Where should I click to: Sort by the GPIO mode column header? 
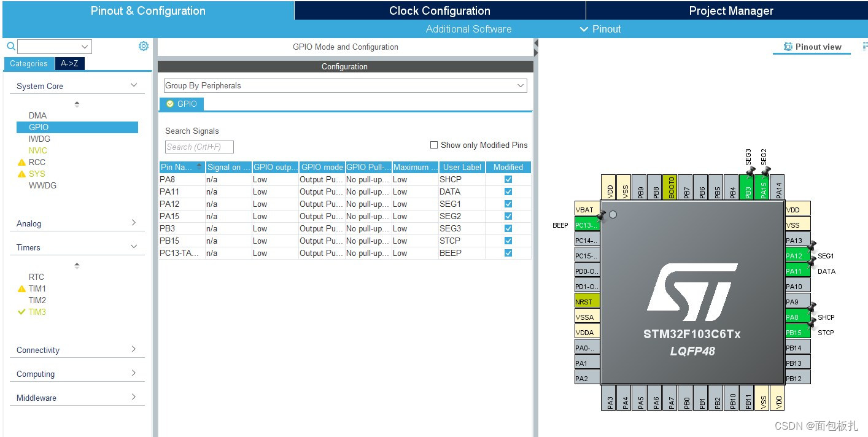tap(322, 167)
